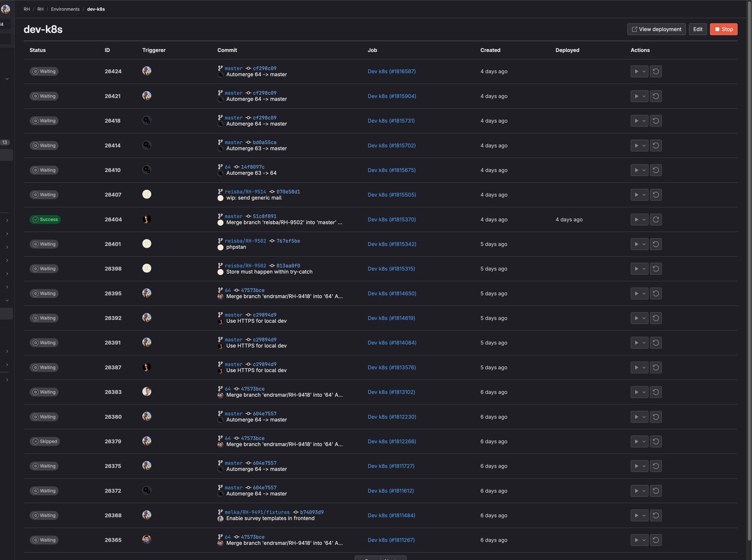This screenshot has width=752, height=560.
Task: Click the external-link icon on View deployment
Action: tap(634, 29)
